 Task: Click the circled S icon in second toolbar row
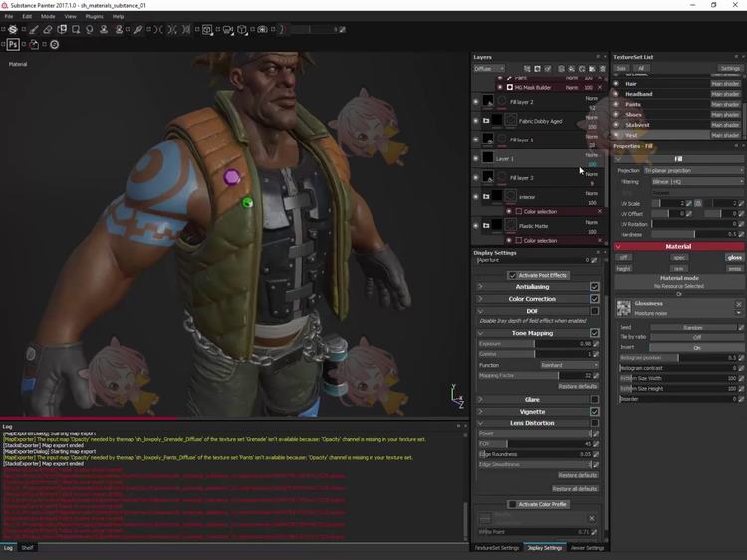[x=55, y=44]
